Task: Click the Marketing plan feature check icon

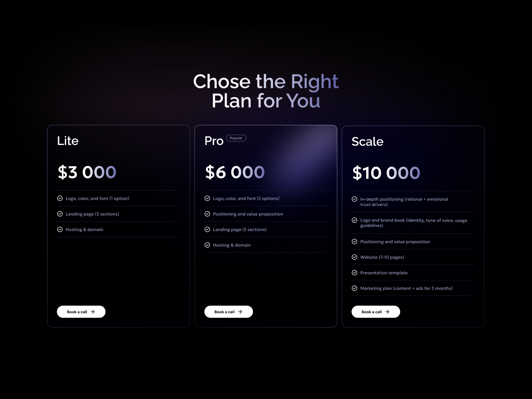Action: tap(354, 288)
